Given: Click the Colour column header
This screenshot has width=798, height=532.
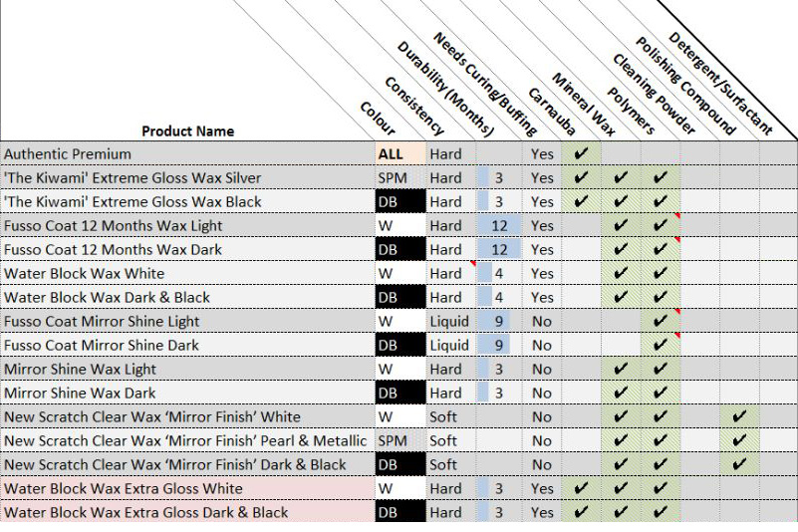Looking at the screenshot, I should click(379, 118).
